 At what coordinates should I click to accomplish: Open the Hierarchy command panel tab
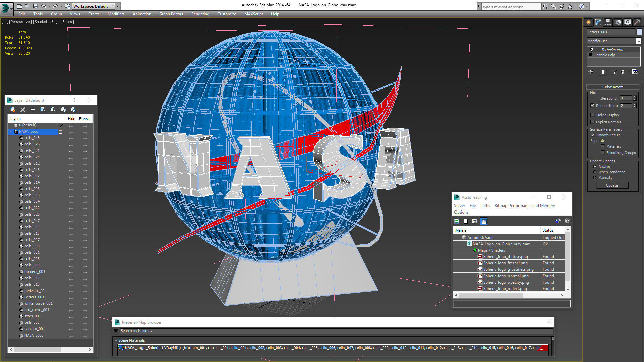[x=608, y=22]
